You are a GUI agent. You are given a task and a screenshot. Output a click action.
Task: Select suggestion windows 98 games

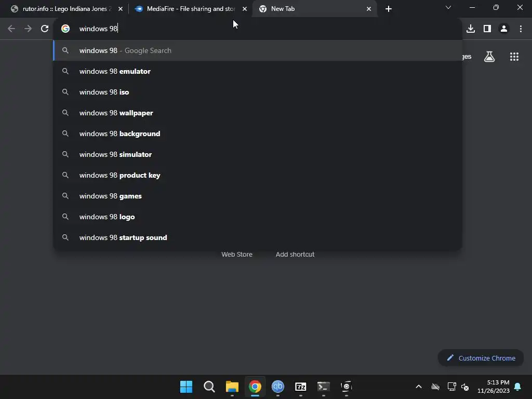(258, 196)
